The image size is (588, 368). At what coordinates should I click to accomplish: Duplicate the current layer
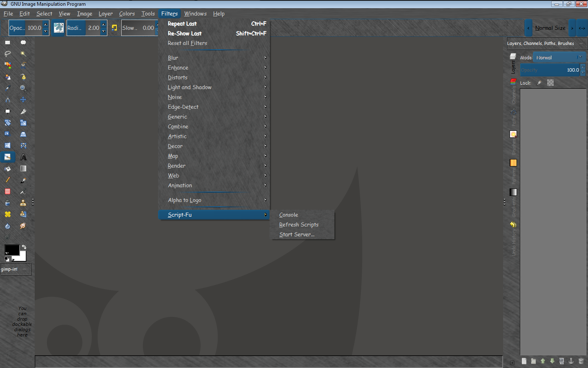pos(562,361)
